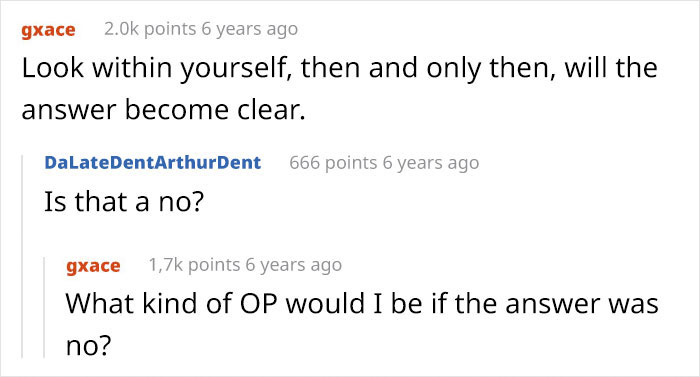Viewport: 700px width, 377px height.
Task: Open gxace's profile from the top comment
Action: pos(48,30)
